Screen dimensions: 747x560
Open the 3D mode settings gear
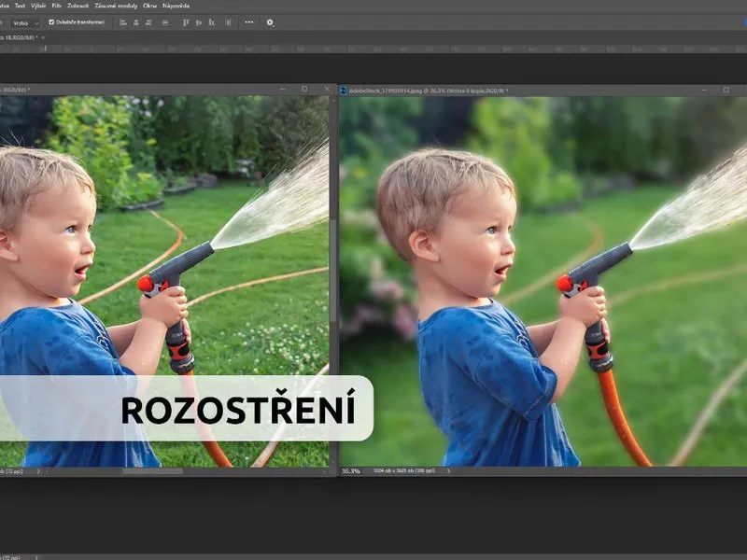270,22
